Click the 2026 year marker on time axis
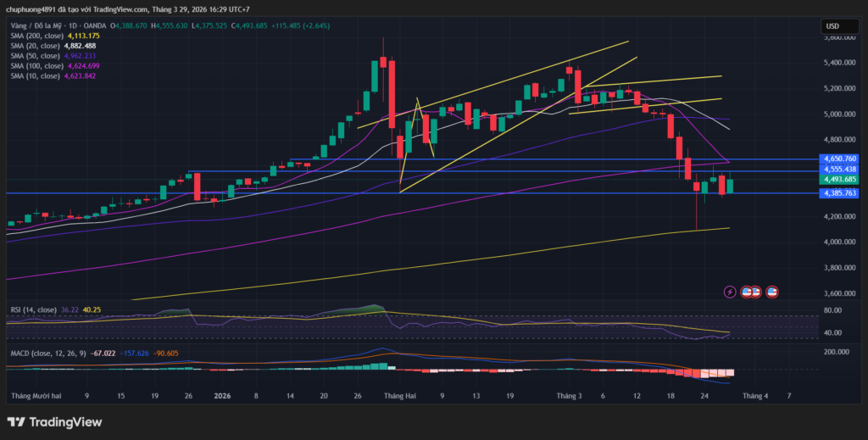The height and width of the screenshot is (440, 868). (x=222, y=396)
